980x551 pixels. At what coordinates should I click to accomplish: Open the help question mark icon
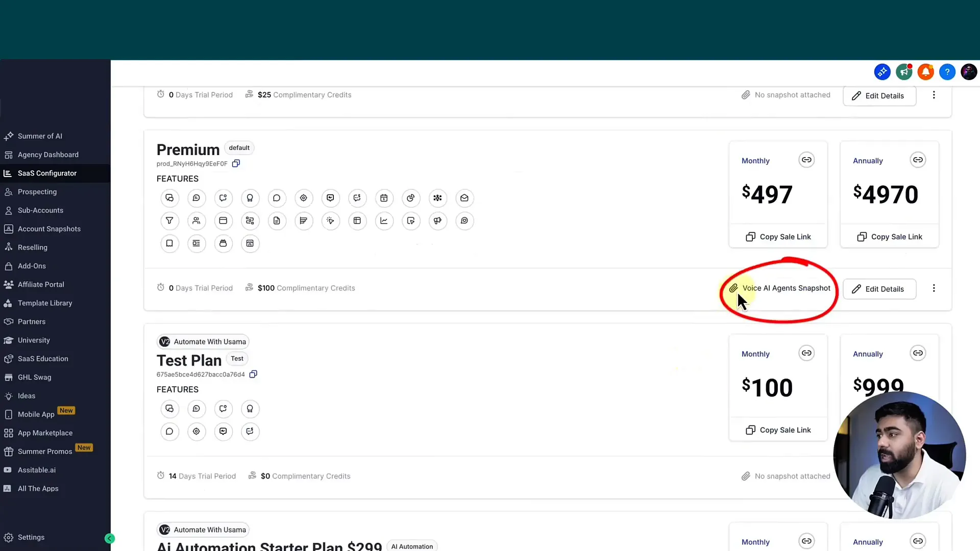click(x=947, y=72)
